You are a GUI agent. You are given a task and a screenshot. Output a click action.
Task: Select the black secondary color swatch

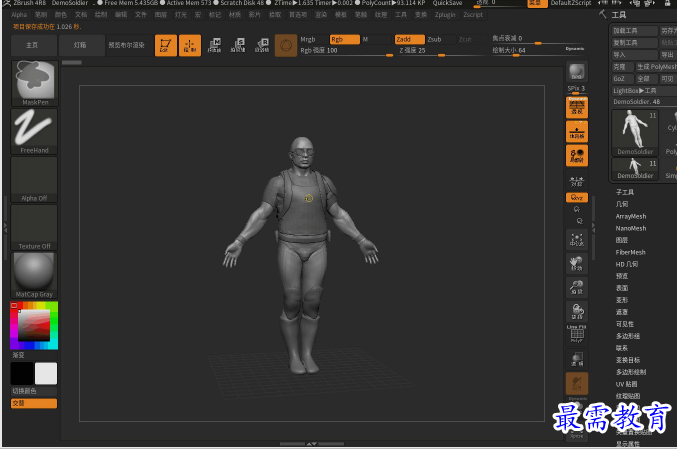(x=22, y=373)
